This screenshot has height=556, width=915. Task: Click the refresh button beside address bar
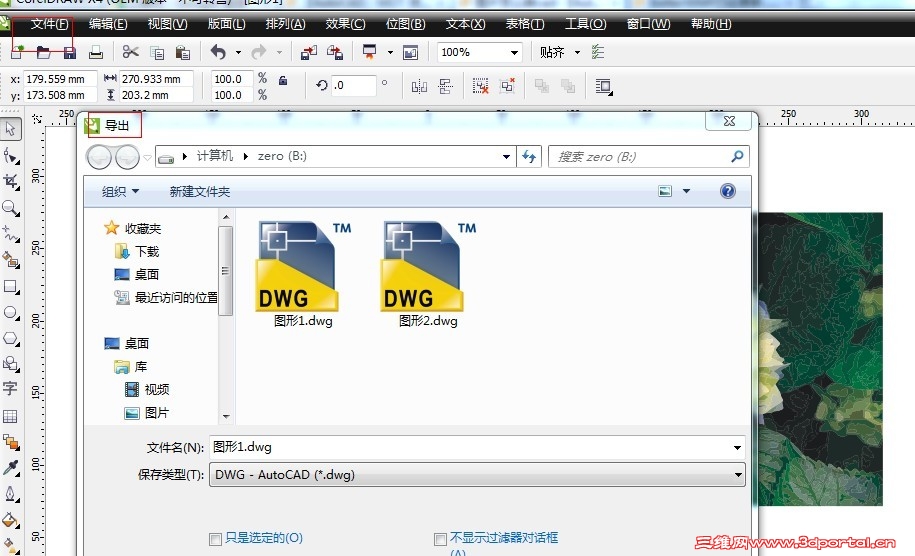tap(529, 156)
